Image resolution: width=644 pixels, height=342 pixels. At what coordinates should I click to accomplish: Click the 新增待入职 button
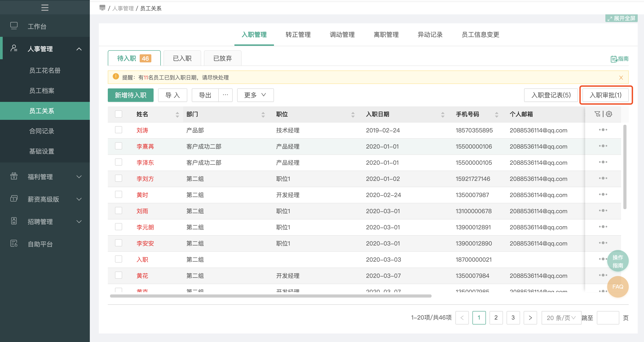click(130, 95)
